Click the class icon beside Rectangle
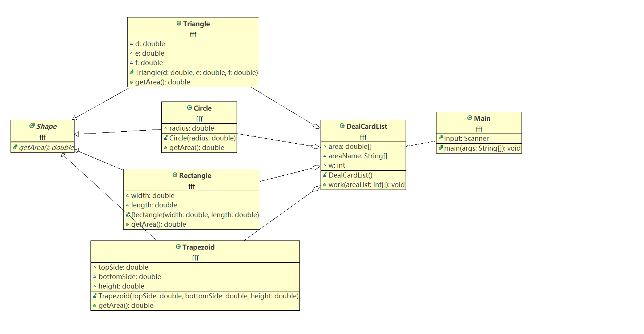 (x=175, y=175)
